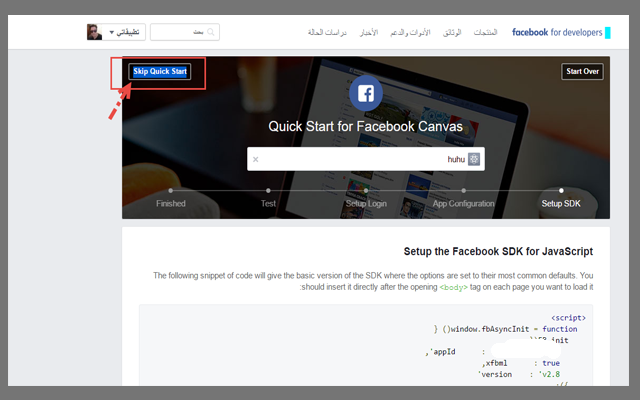
Task: Click the Setup the Facebook SDK heading
Action: [498, 251]
